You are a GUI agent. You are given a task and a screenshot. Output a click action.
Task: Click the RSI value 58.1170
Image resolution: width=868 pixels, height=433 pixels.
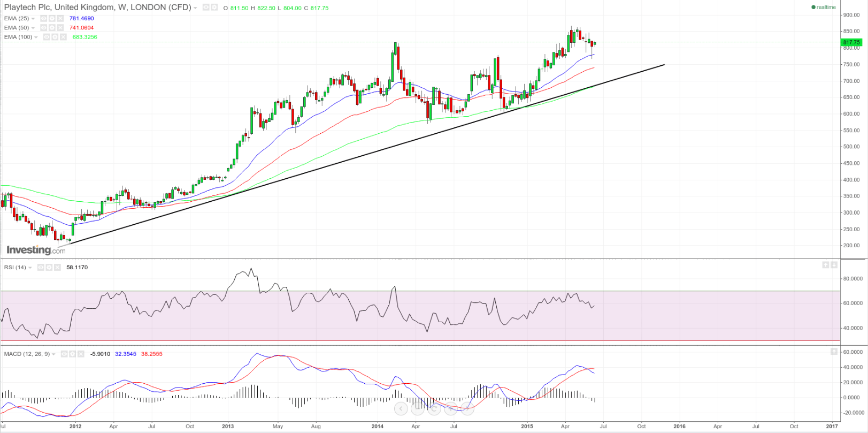(x=77, y=267)
